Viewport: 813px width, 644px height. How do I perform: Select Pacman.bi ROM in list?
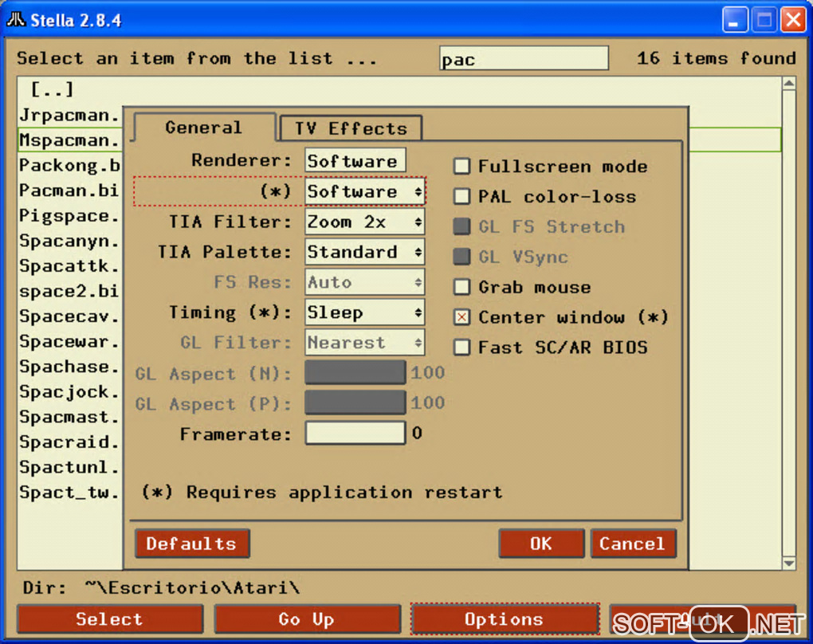pos(69,190)
